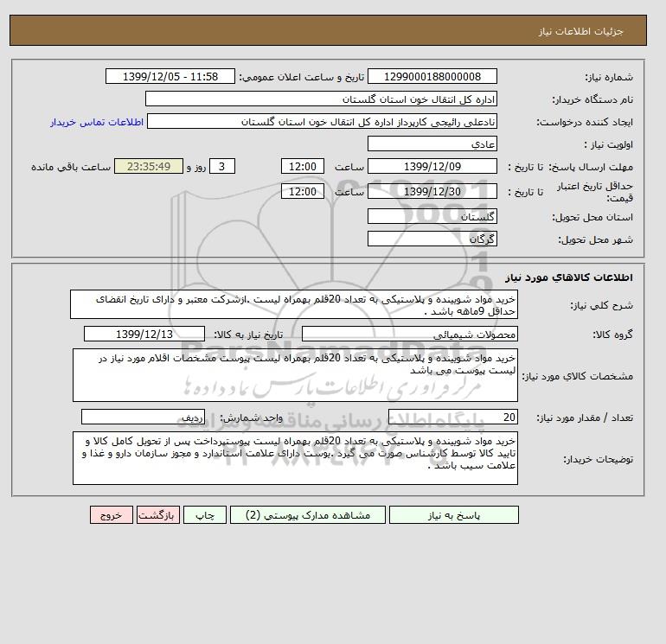Screen dimensions: 666x644
Task: Click the بازگشت back button
Action: point(158,515)
